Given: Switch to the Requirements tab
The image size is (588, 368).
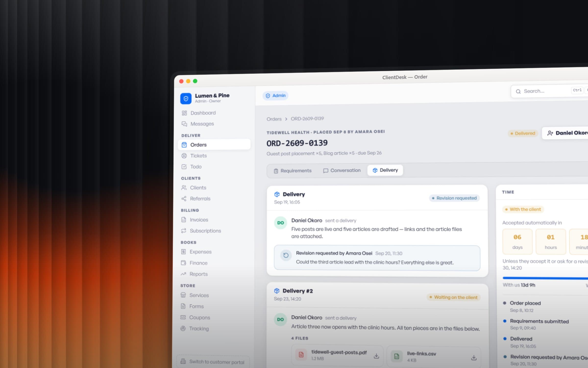Looking at the screenshot, I should (x=293, y=171).
